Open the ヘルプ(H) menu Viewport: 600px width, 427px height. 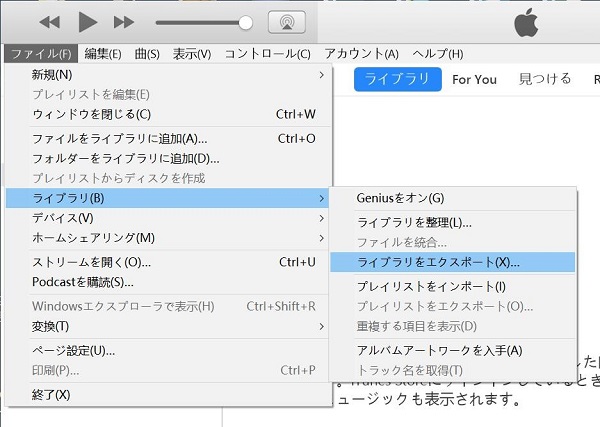(x=438, y=54)
